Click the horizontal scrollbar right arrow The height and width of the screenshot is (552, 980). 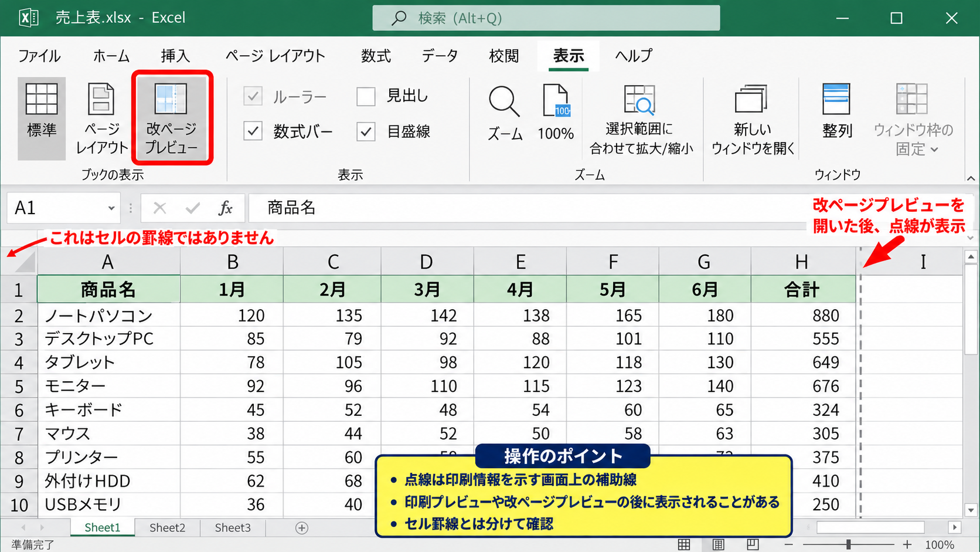pyautogui.click(x=955, y=527)
